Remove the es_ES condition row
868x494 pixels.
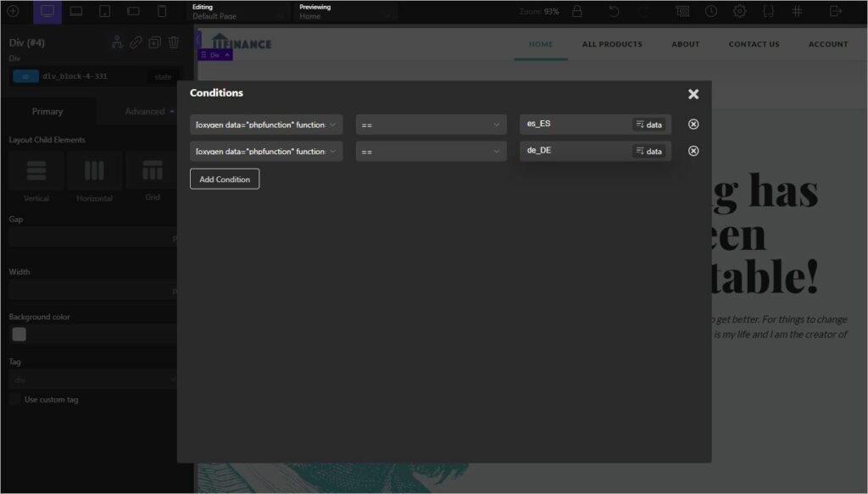tap(693, 125)
